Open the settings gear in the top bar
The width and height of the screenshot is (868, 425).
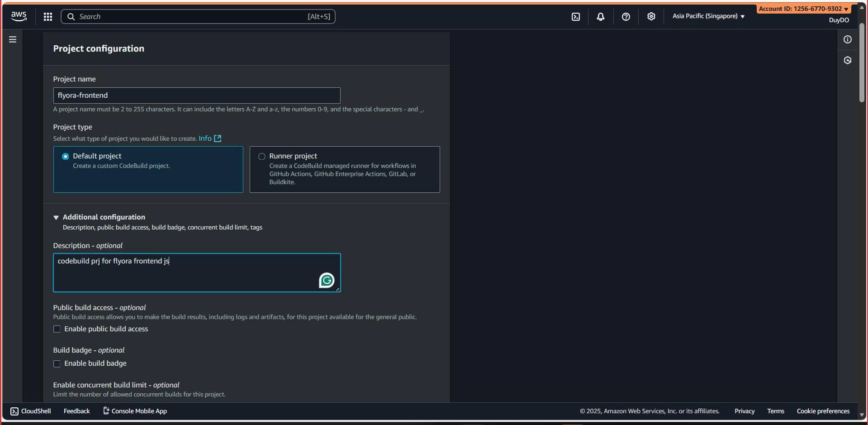(651, 16)
